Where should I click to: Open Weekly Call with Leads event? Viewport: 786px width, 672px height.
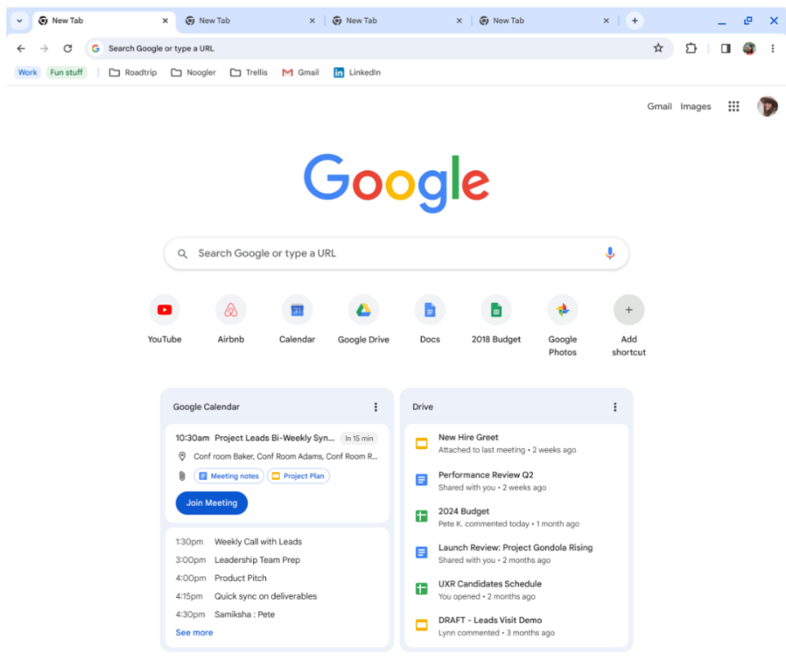[x=258, y=542]
